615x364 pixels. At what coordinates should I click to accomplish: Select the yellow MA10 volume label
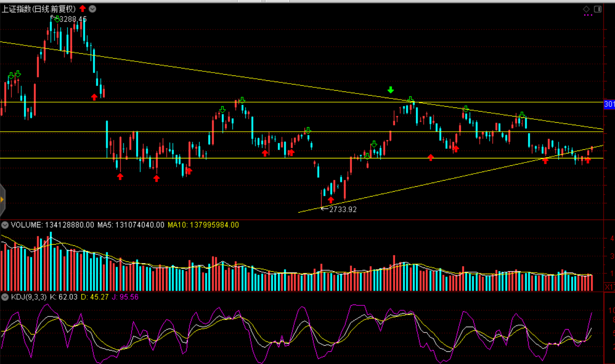pyautogui.click(x=203, y=225)
